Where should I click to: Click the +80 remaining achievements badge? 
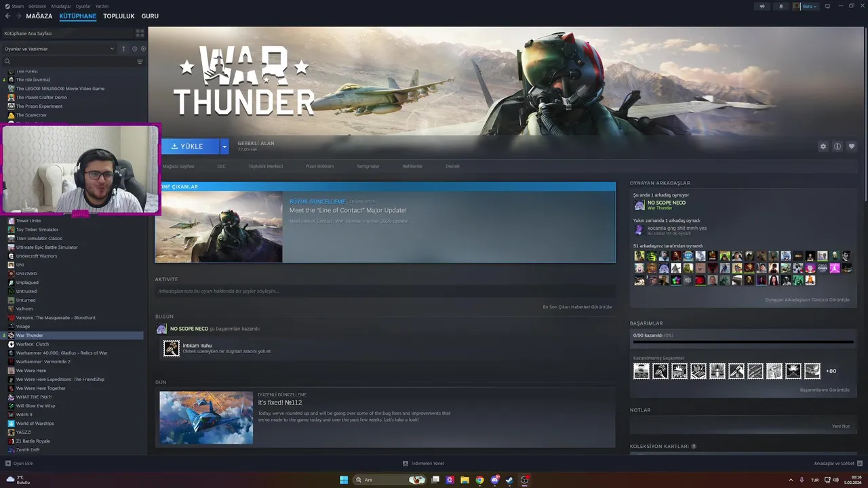[x=831, y=371]
